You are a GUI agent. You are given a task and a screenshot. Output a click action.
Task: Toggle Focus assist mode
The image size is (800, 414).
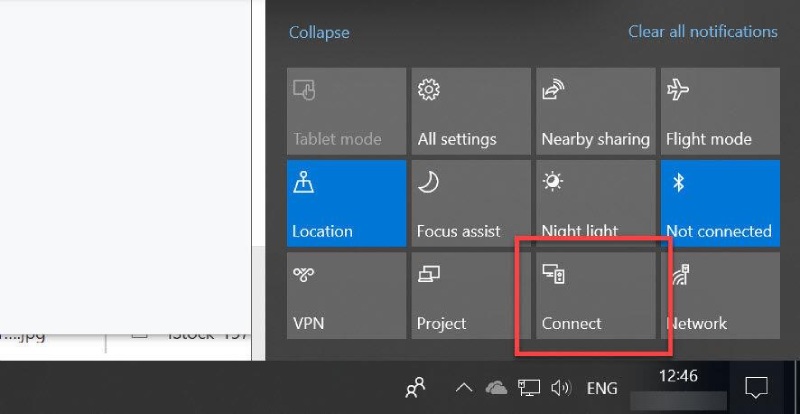pos(471,203)
